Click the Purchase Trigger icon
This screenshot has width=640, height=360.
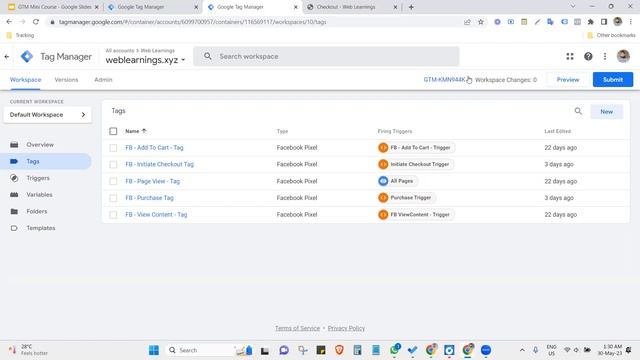383,198
